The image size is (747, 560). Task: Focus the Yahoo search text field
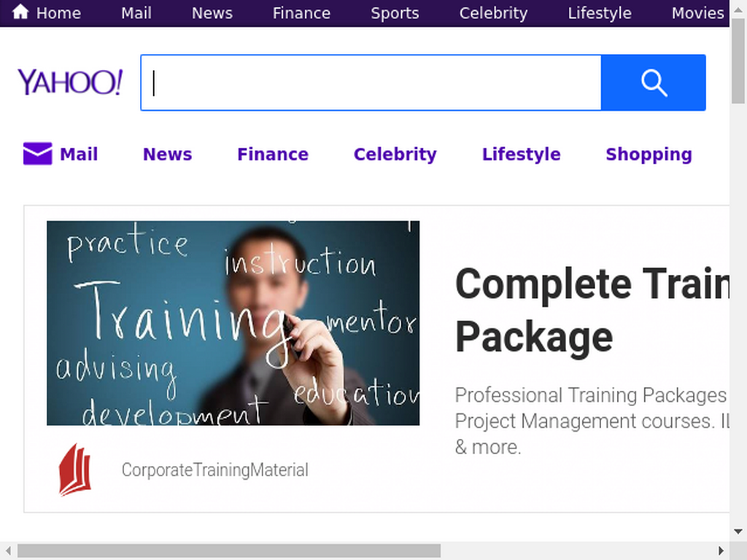pos(371,83)
